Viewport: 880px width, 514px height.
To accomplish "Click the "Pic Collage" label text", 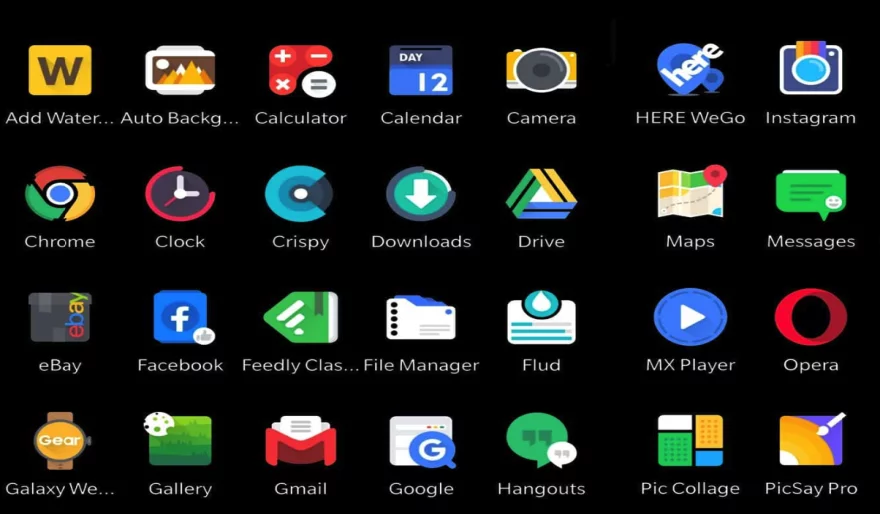I will 690,489.
